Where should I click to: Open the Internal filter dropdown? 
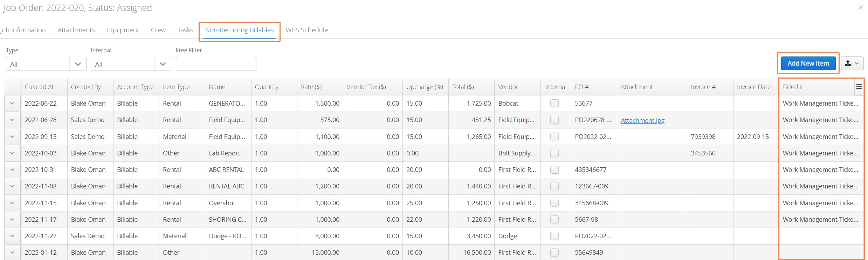(x=131, y=64)
